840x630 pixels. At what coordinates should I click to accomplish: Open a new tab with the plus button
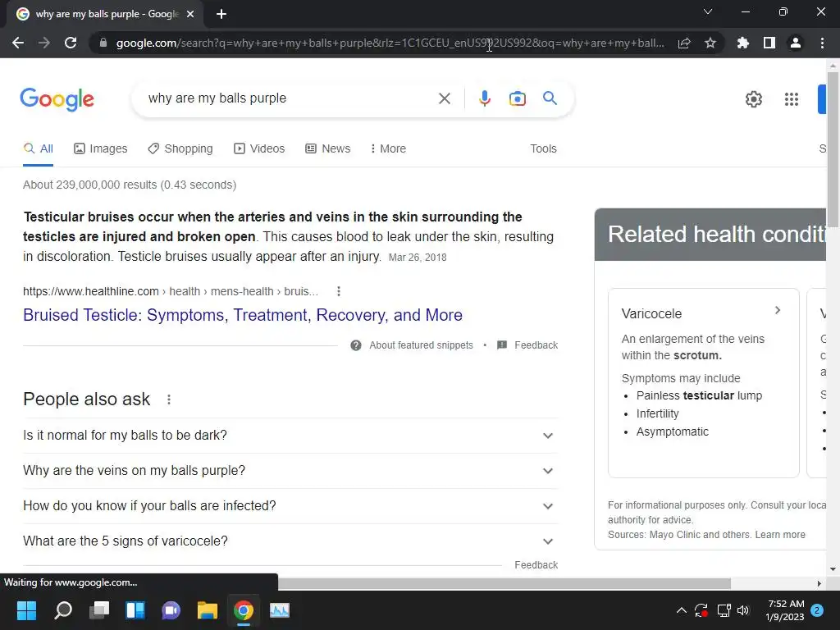tap(221, 14)
